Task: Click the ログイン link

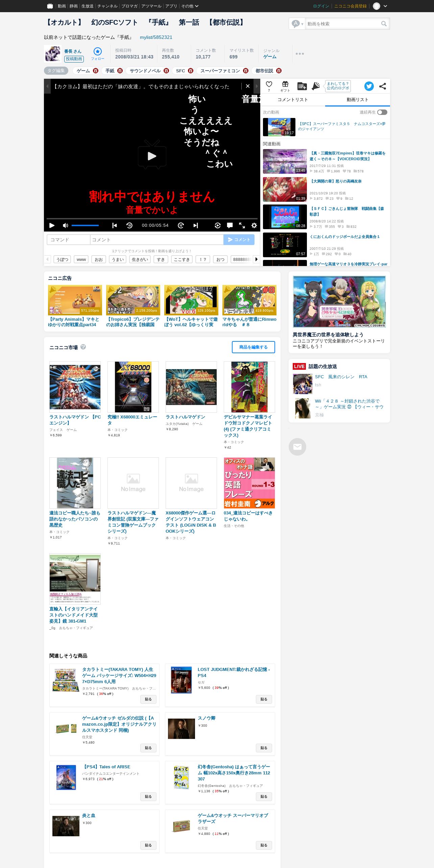Action: click(x=321, y=6)
